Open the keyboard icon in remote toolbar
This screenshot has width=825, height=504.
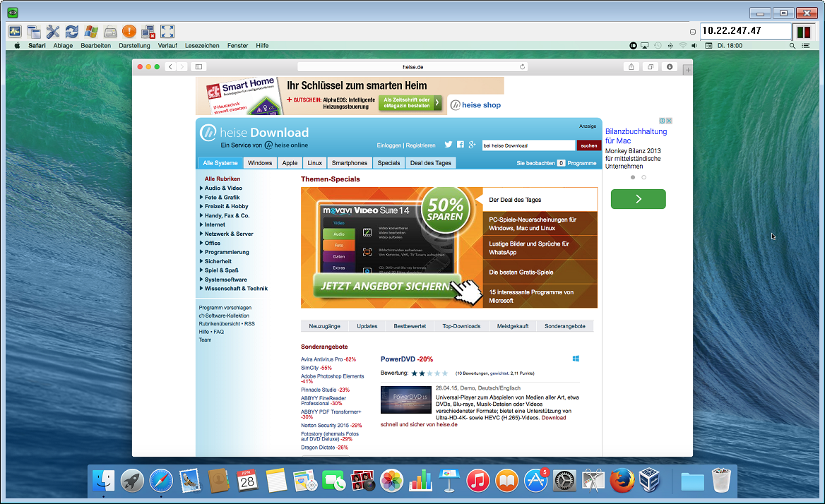110,32
